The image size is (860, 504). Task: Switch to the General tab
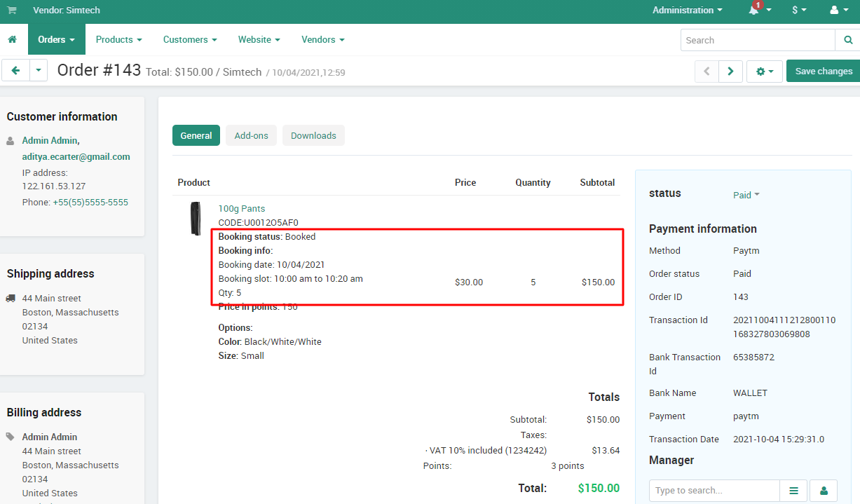coord(196,135)
